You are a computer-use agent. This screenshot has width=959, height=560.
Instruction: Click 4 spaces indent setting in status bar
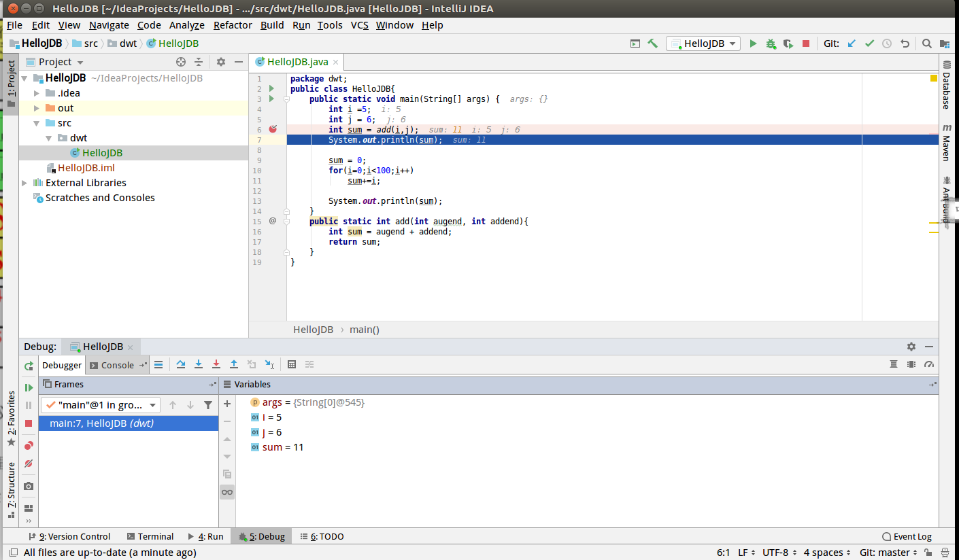pyautogui.click(x=827, y=553)
